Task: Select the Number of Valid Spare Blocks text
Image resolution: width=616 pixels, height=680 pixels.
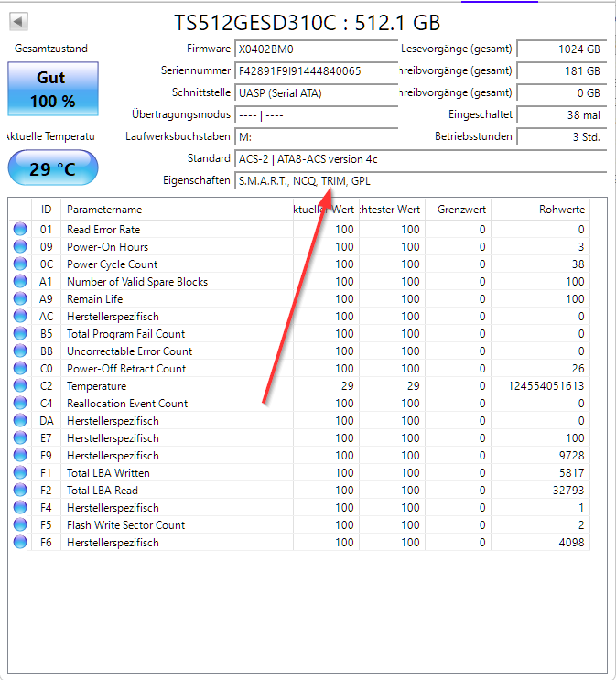Action: [x=137, y=282]
